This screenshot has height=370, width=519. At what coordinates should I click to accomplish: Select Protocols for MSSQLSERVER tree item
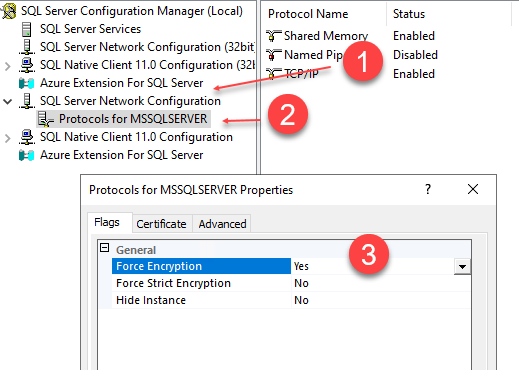click(x=133, y=119)
